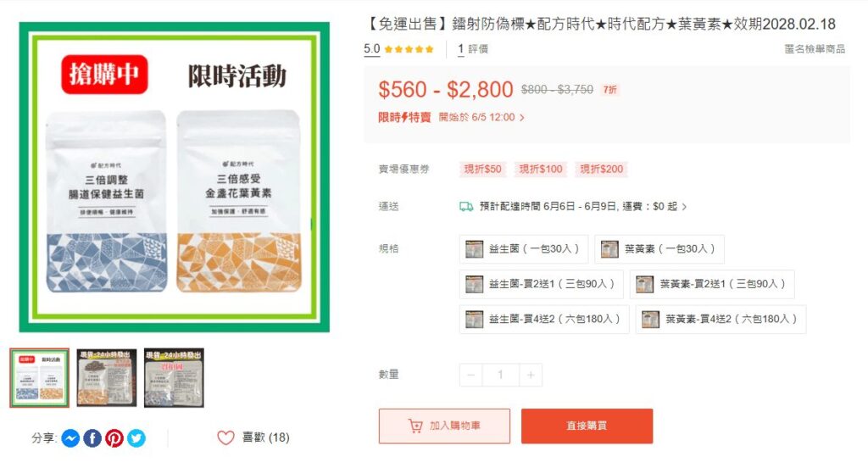This screenshot has height=462, width=868.
Task: Select 益生菌（一包30入）option
Action: click(524, 249)
